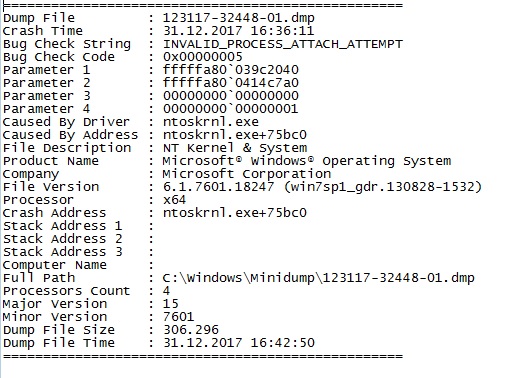Click the Microsoft Corporation company value
The image size is (511, 378).
pyautogui.click(x=247, y=174)
